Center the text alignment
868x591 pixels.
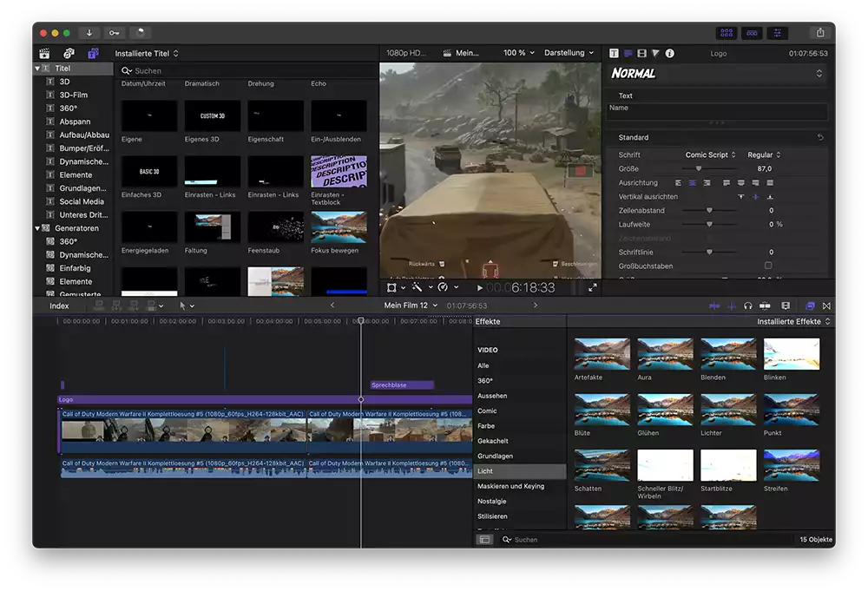point(693,182)
